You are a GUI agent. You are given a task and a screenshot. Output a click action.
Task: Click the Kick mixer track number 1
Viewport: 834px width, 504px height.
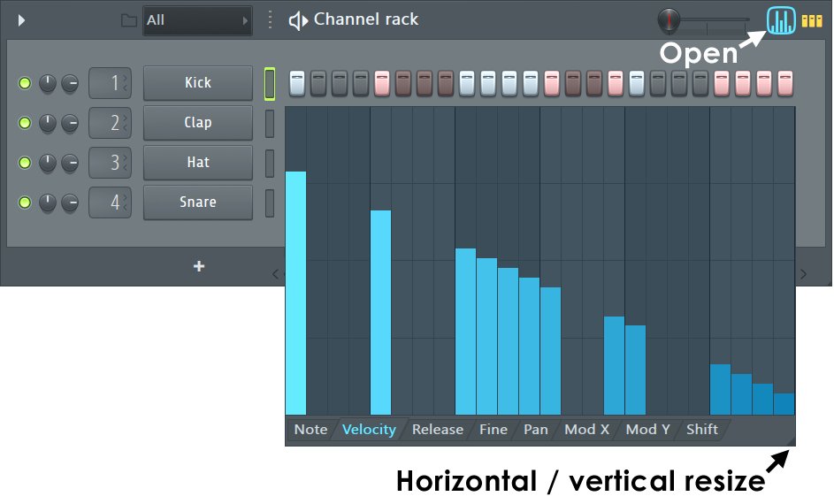110,83
